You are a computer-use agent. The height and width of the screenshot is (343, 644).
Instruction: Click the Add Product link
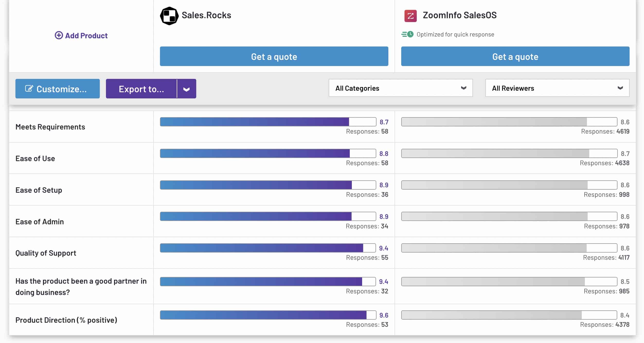pyautogui.click(x=86, y=35)
